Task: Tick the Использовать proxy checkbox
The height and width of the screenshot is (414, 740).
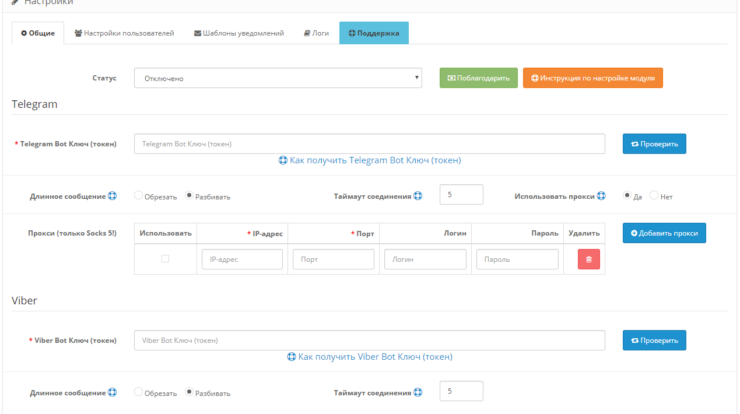Action: click(x=165, y=259)
